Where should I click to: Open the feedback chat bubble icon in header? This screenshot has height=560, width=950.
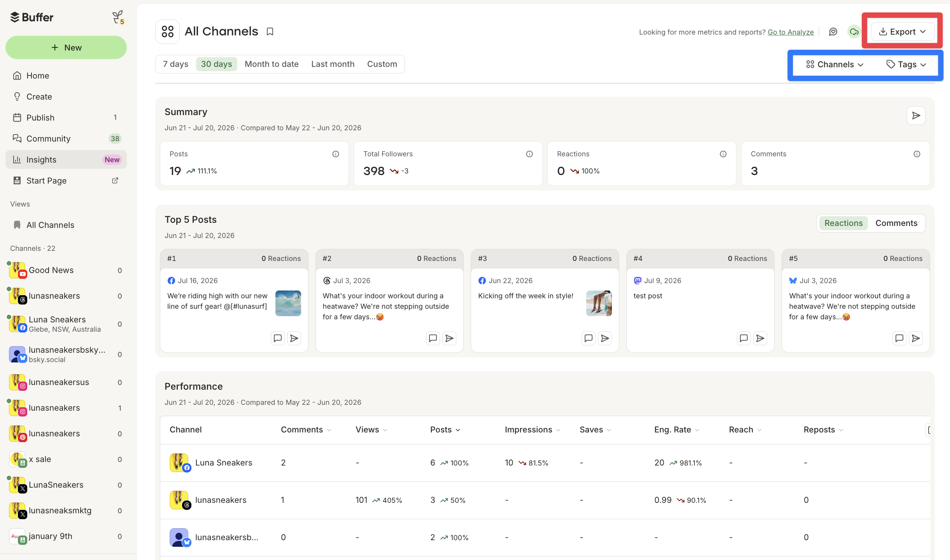[x=833, y=32]
